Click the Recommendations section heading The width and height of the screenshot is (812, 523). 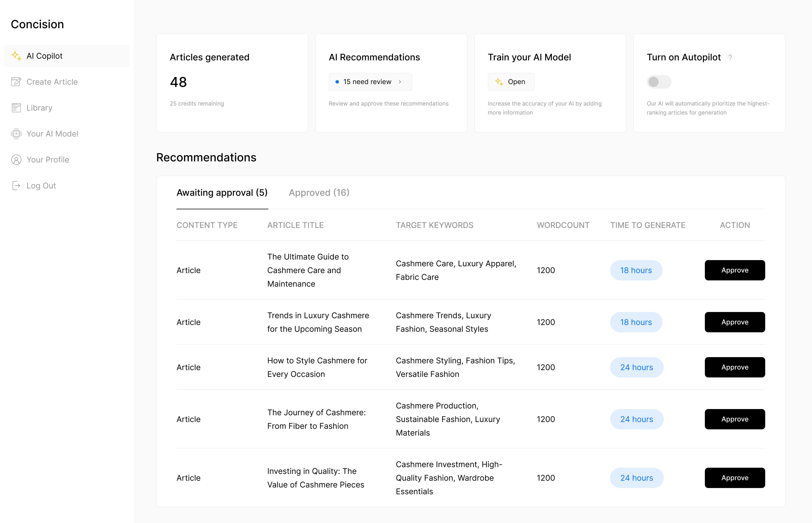coord(206,158)
